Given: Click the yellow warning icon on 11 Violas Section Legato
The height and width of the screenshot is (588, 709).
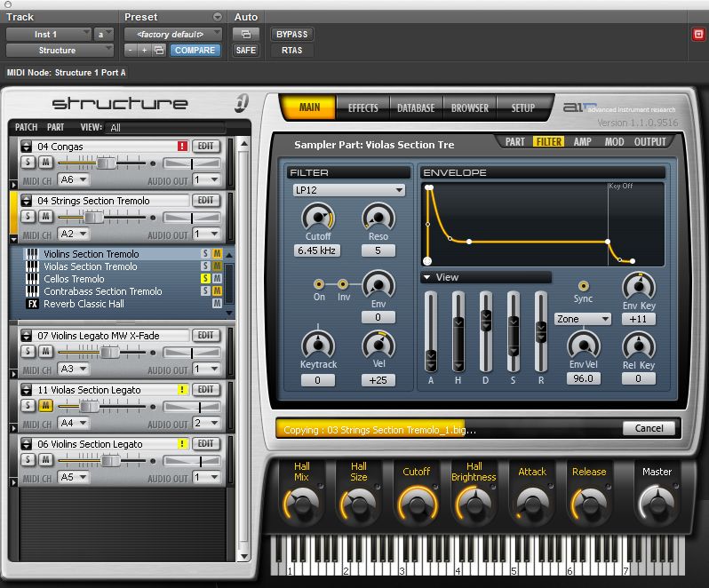Looking at the screenshot, I should [x=182, y=390].
